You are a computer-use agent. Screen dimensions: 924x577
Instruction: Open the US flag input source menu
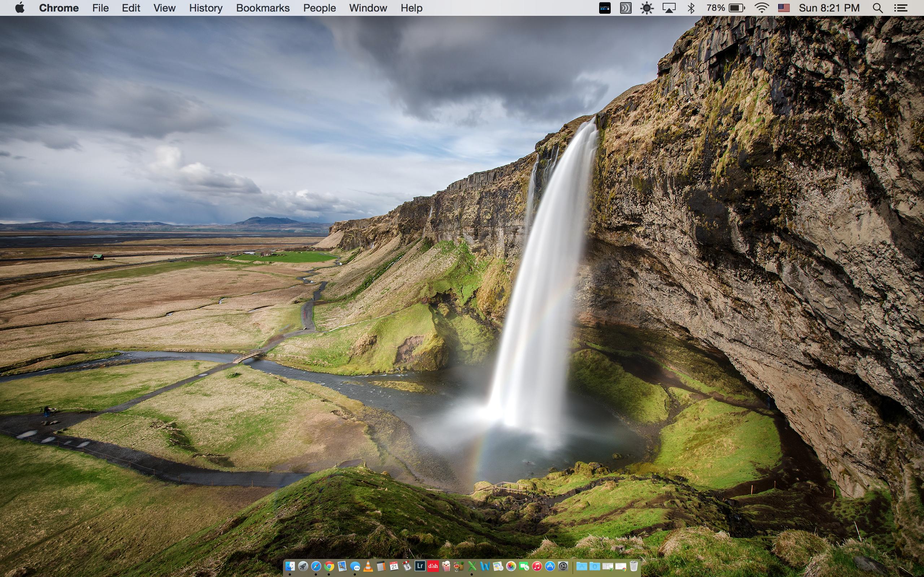[784, 8]
